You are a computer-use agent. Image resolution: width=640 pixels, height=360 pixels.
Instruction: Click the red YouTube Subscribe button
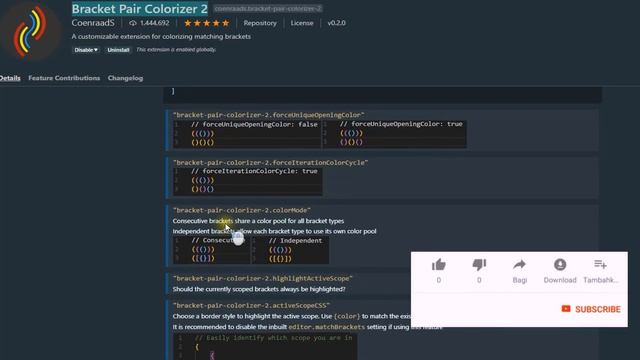point(591,309)
